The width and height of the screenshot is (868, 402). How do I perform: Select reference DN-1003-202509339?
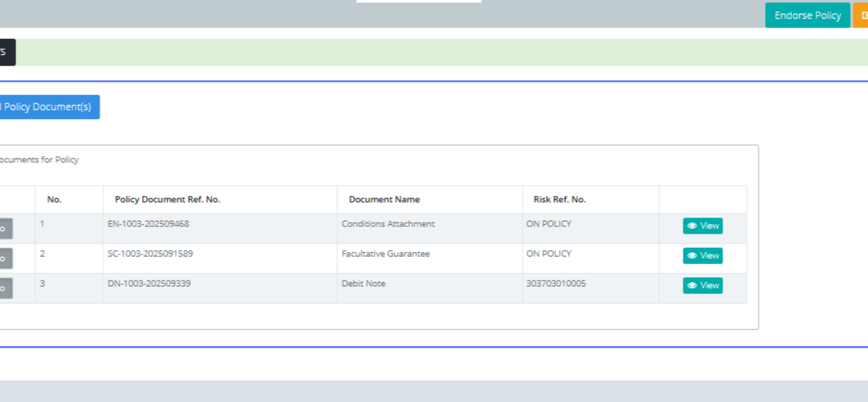pos(149,283)
